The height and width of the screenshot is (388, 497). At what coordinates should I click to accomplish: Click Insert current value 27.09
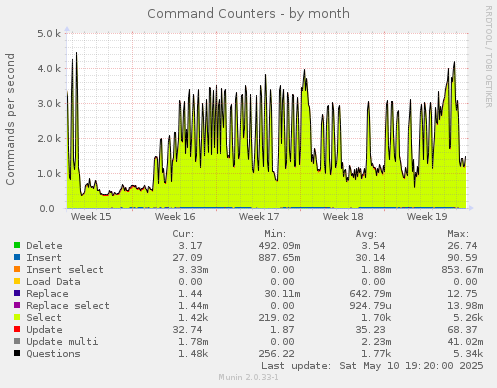[187, 258]
